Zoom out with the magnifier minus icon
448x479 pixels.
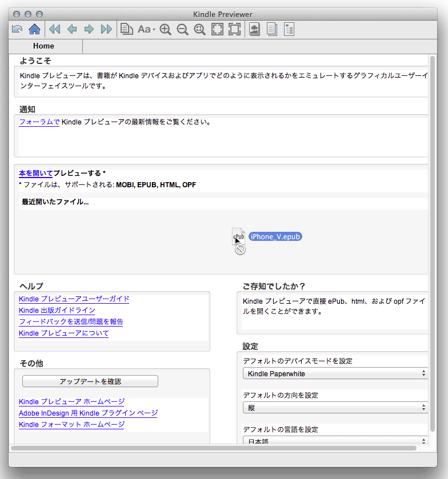pyautogui.click(x=183, y=29)
